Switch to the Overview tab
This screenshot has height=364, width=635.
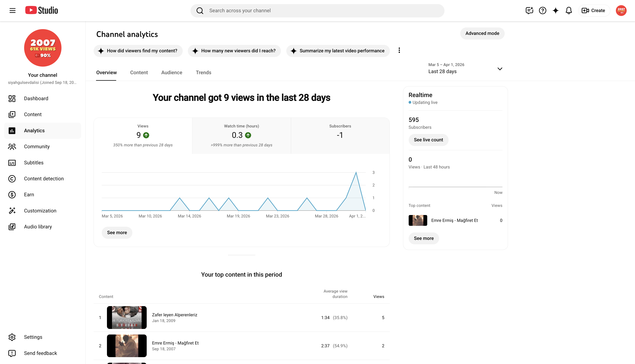[106, 73]
